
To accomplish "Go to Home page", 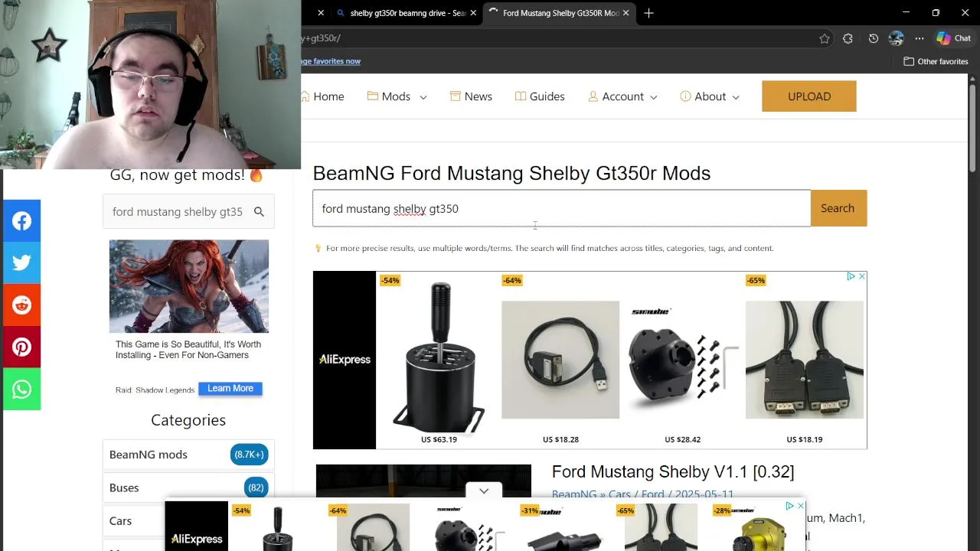I will point(322,96).
